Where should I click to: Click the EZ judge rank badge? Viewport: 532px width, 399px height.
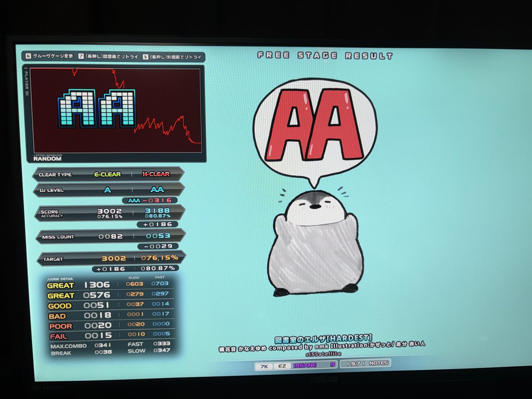click(282, 366)
